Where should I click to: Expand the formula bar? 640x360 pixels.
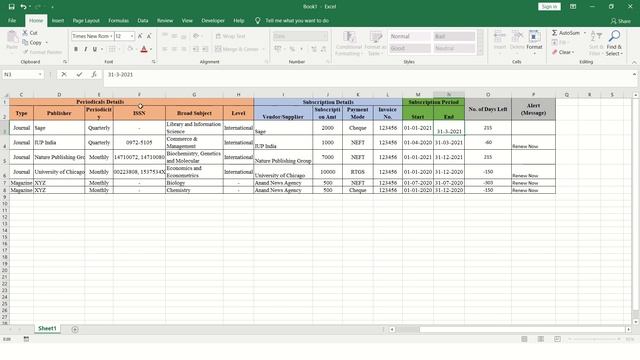click(x=634, y=74)
